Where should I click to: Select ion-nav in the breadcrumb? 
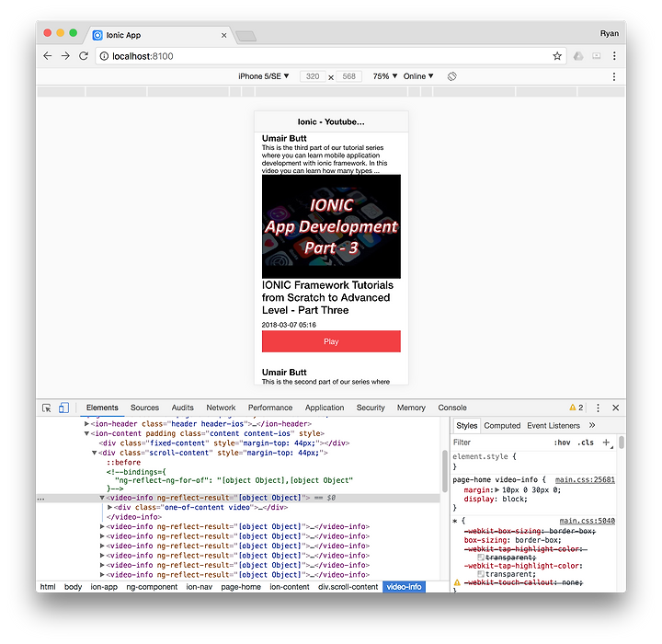[x=200, y=587]
